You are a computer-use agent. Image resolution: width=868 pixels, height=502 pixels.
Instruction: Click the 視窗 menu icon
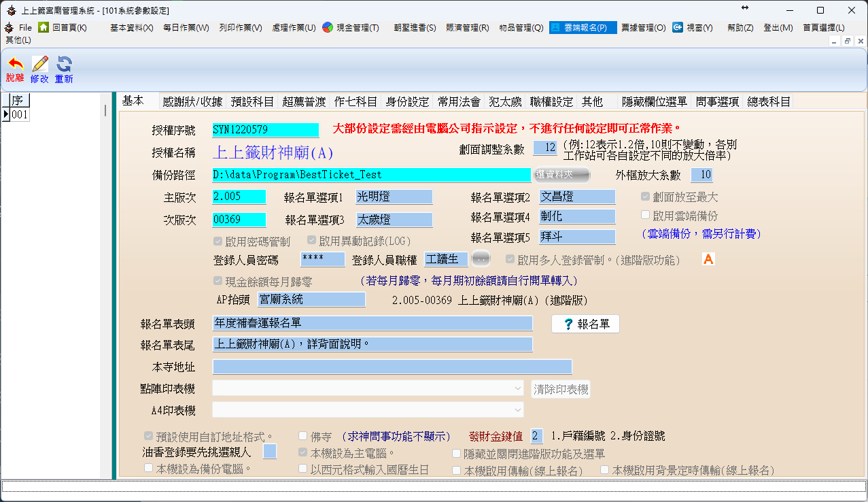[678, 27]
